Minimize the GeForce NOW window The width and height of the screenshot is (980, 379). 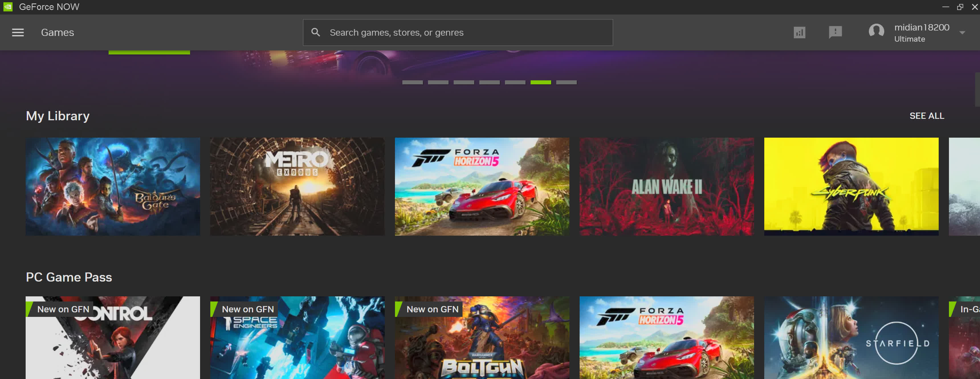click(946, 7)
